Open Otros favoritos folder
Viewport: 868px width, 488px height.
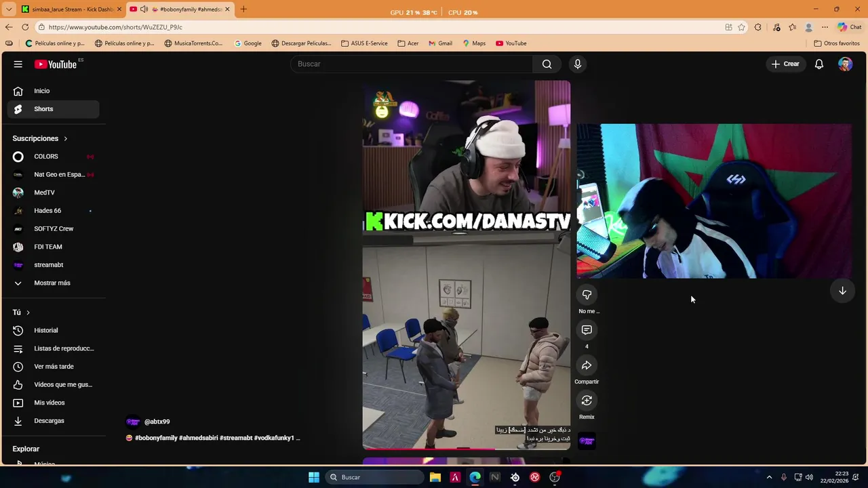coord(837,43)
